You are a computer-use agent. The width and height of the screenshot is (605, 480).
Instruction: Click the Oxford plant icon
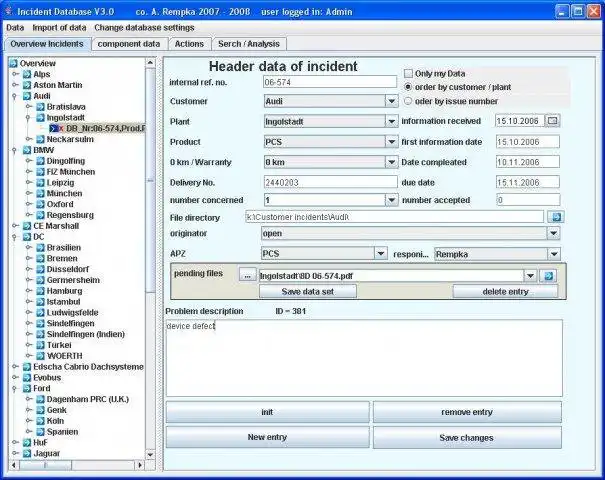41,204
